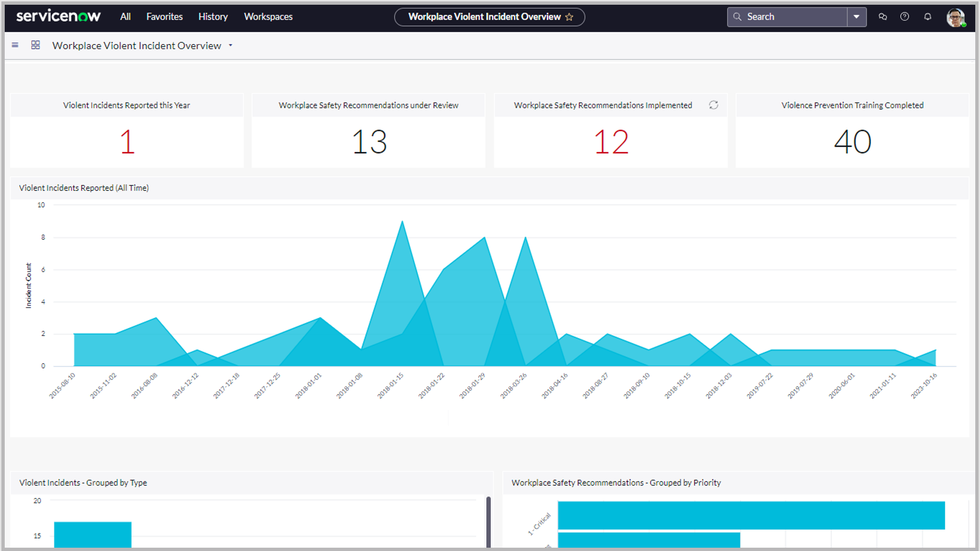Click the tallest bar in Grouped by Type chart
This screenshot has height=551, width=980.
click(x=93, y=535)
